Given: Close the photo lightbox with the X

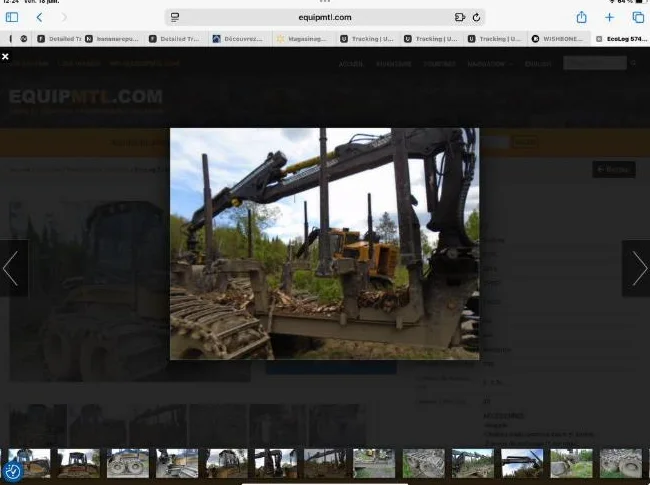Looking at the screenshot, I should 5,56.
